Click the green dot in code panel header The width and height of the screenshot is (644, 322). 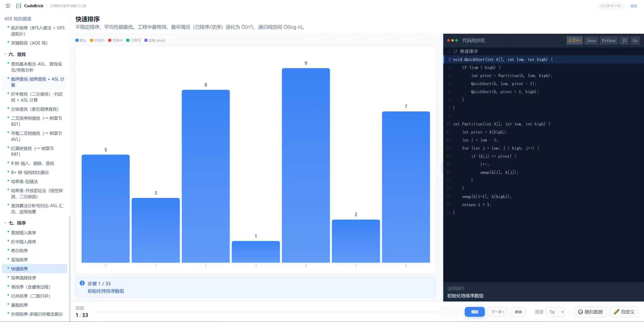tap(457, 41)
